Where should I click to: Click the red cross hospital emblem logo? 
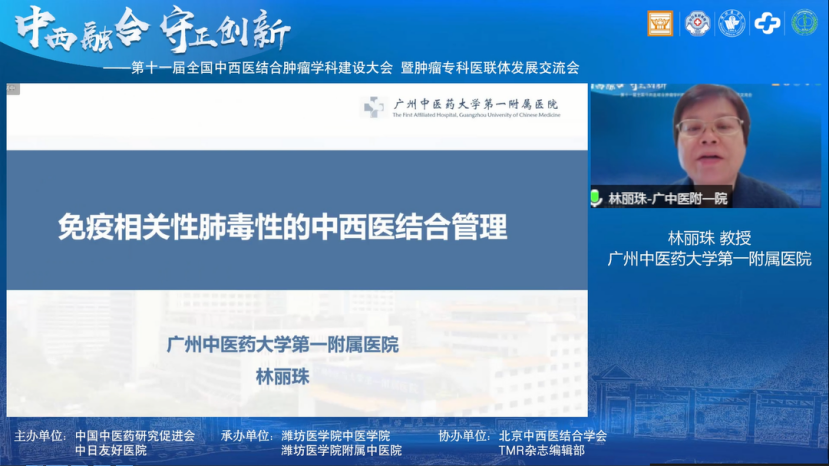pyautogui.click(x=697, y=23)
